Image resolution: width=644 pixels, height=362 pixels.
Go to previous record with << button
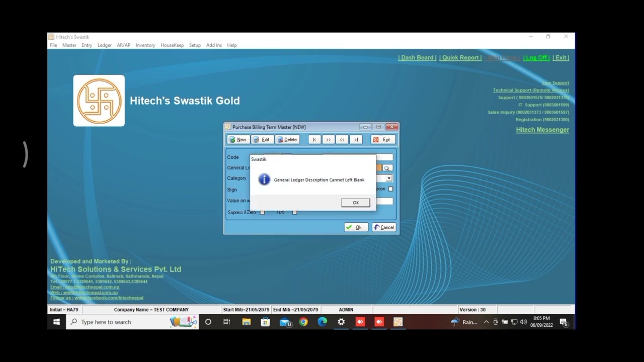click(x=342, y=140)
